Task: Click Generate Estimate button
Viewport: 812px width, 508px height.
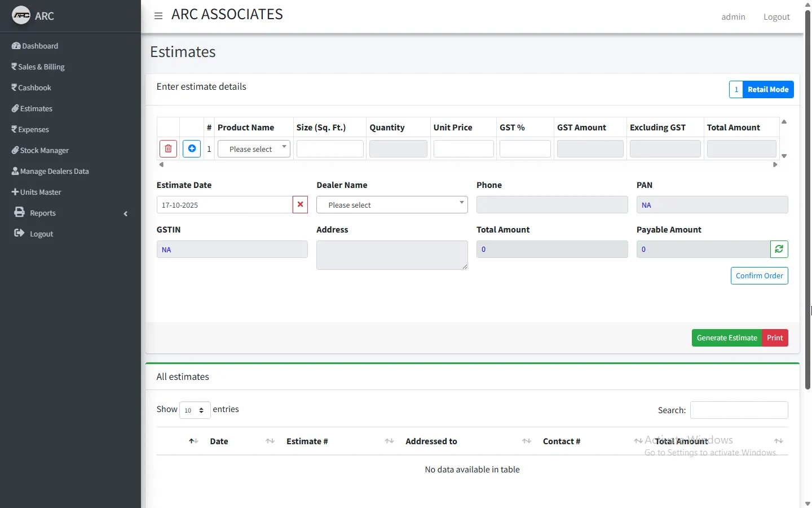Action: (726, 338)
